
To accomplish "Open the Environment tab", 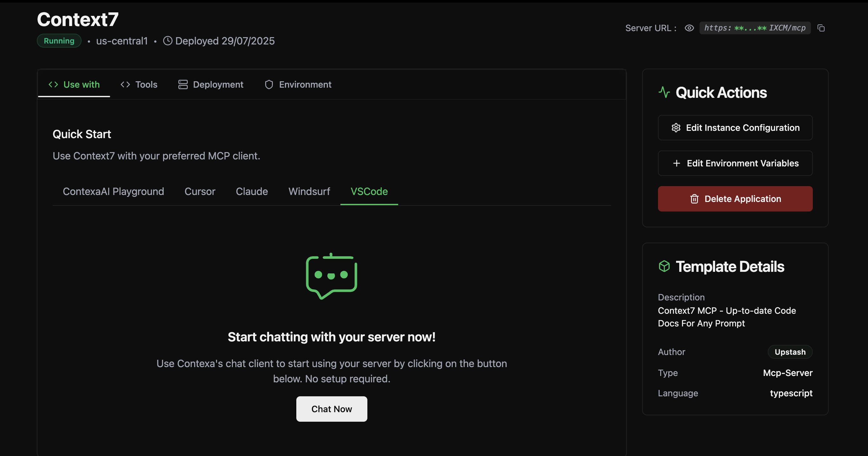I will click(x=298, y=85).
